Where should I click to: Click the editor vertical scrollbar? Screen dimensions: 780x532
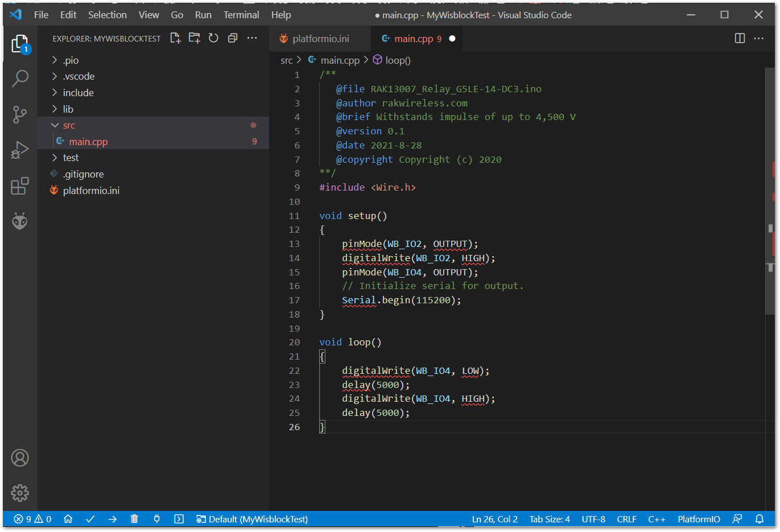[771, 191]
